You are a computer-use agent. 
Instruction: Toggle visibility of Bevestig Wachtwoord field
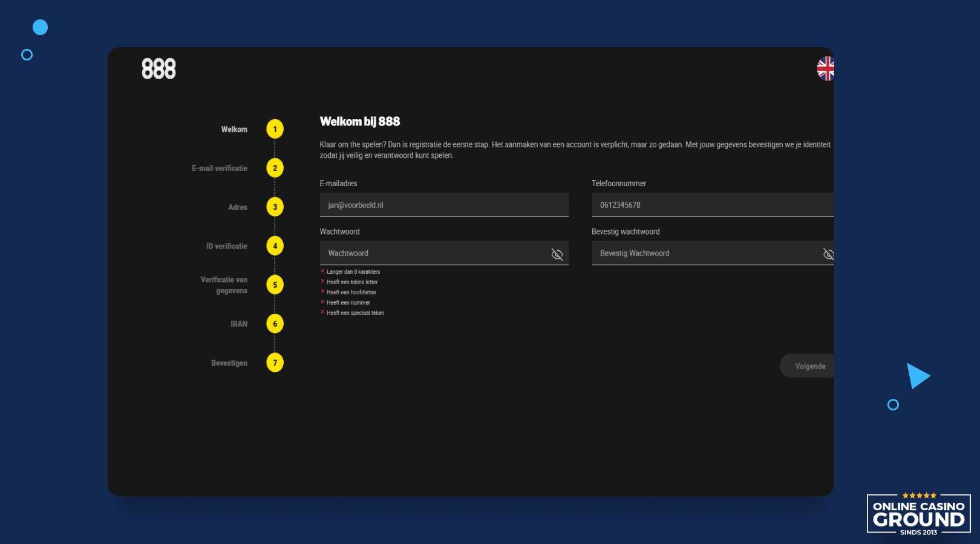[x=828, y=254]
